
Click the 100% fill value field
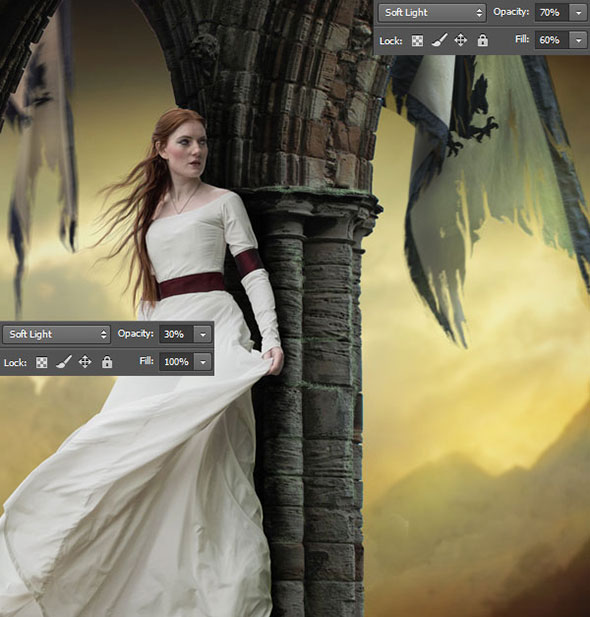(x=177, y=362)
